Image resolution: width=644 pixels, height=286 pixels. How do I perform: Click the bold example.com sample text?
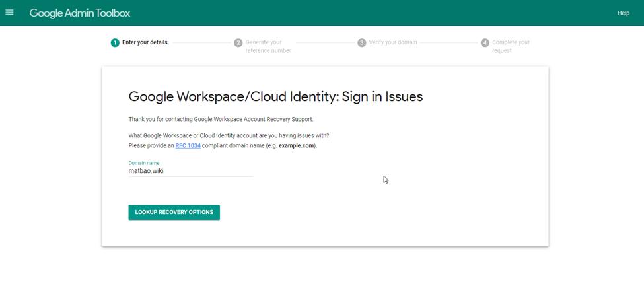296,145
